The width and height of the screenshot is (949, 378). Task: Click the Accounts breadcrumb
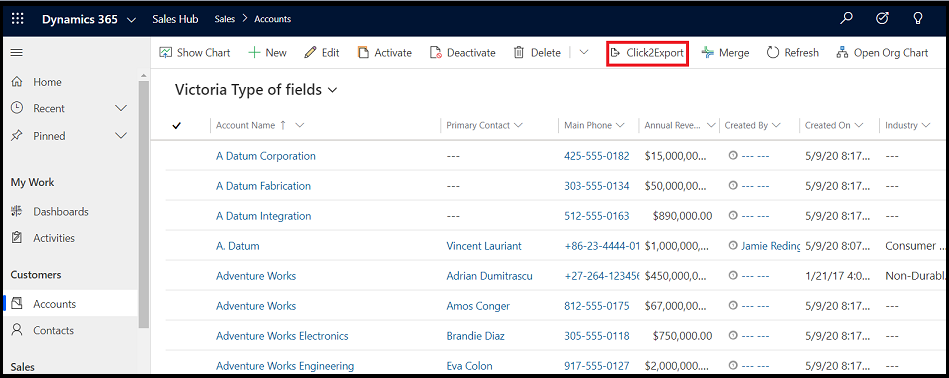pos(272,19)
